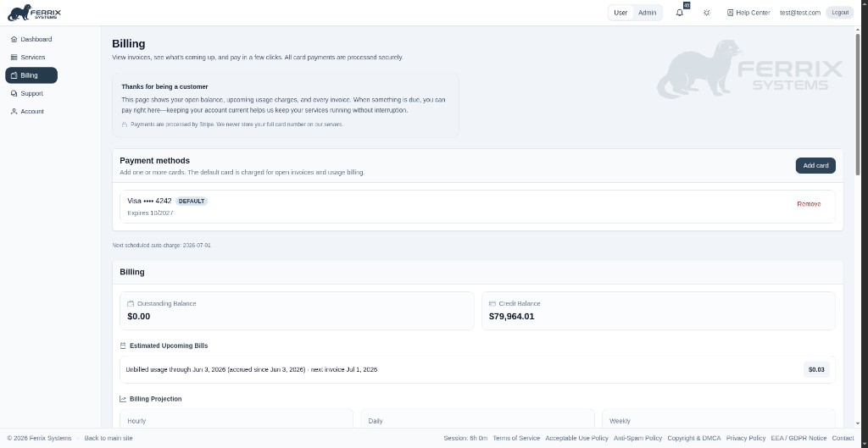Click the Add card button
Screen dimensions: 868x448
(815, 165)
